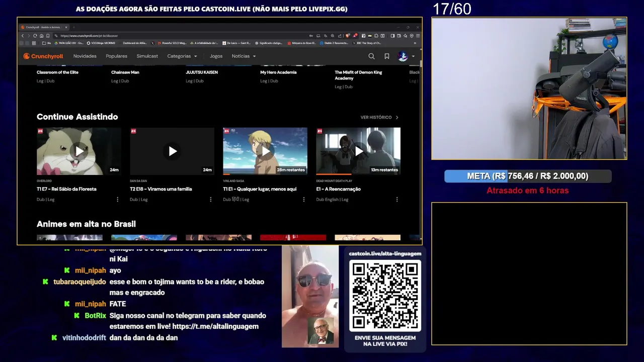
Task: Click the browser home icon
Action: 41,36
